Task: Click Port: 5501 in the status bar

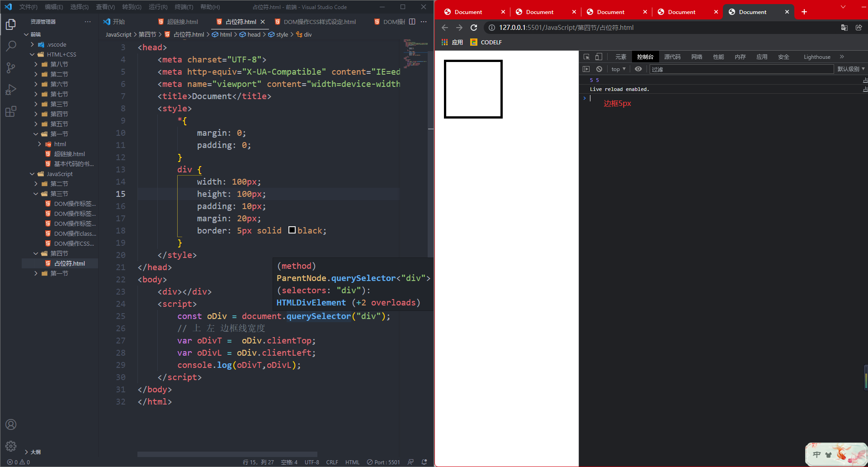Action: [x=383, y=462]
